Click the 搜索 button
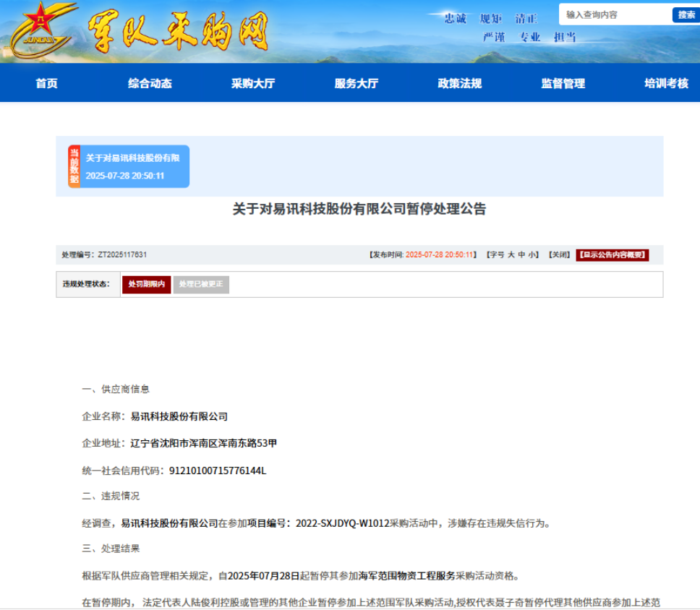 point(686,14)
